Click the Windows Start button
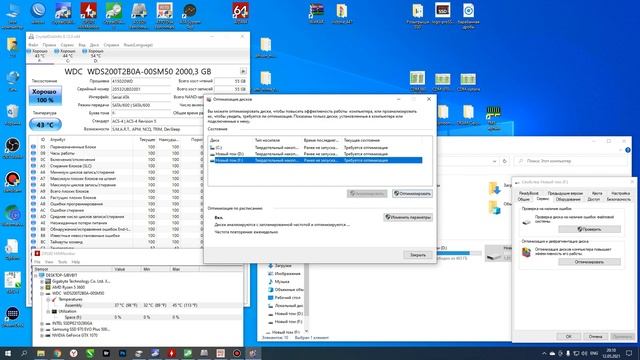This screenshot has width=640, height=360. click(x=8, y=353)
